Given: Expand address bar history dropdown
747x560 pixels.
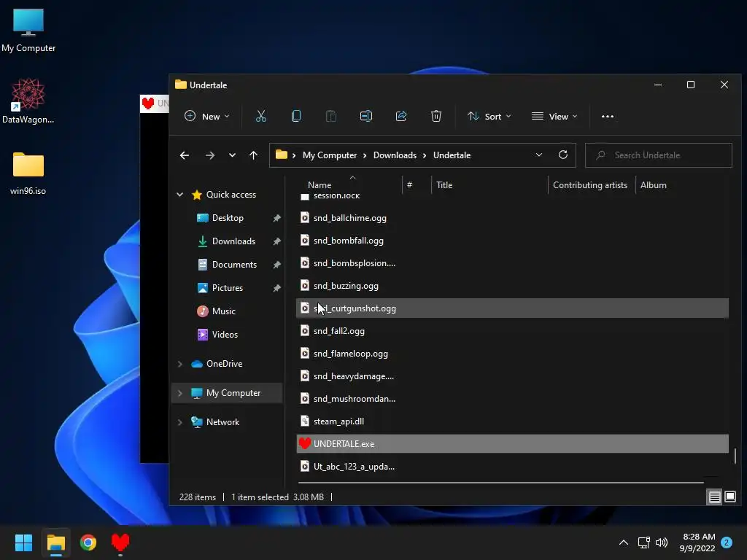Looking at the screenshot, I should pos(539,155).
